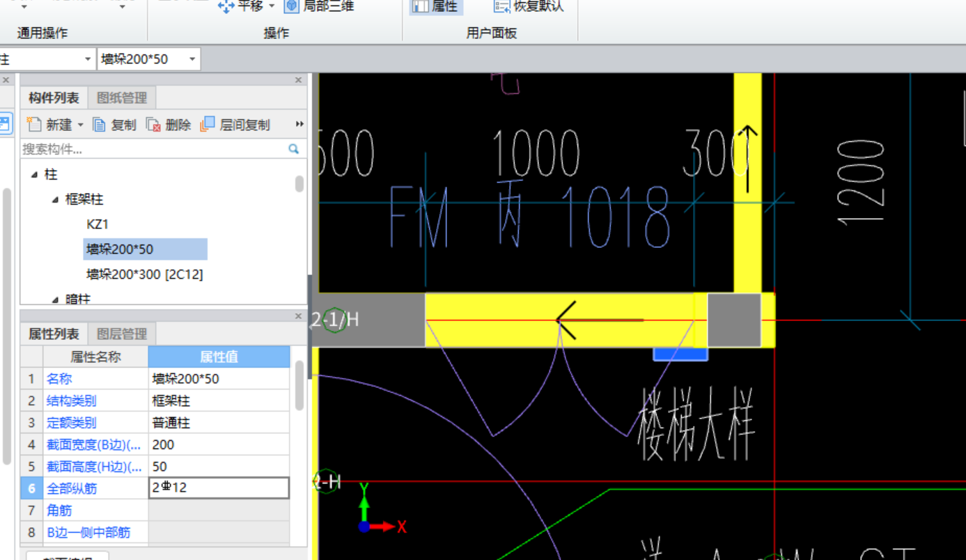Select 墙垛200*300 [2C12] in the tree
The height and width of the screenshot is (560, 966).
pyautogui.click(x=145, y=274)
